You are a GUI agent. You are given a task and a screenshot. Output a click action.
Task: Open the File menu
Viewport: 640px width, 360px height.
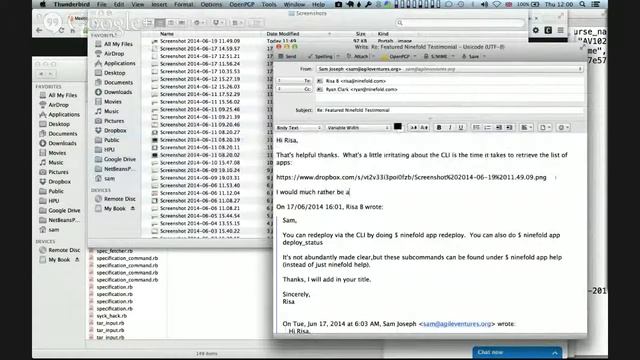(101, 4)
